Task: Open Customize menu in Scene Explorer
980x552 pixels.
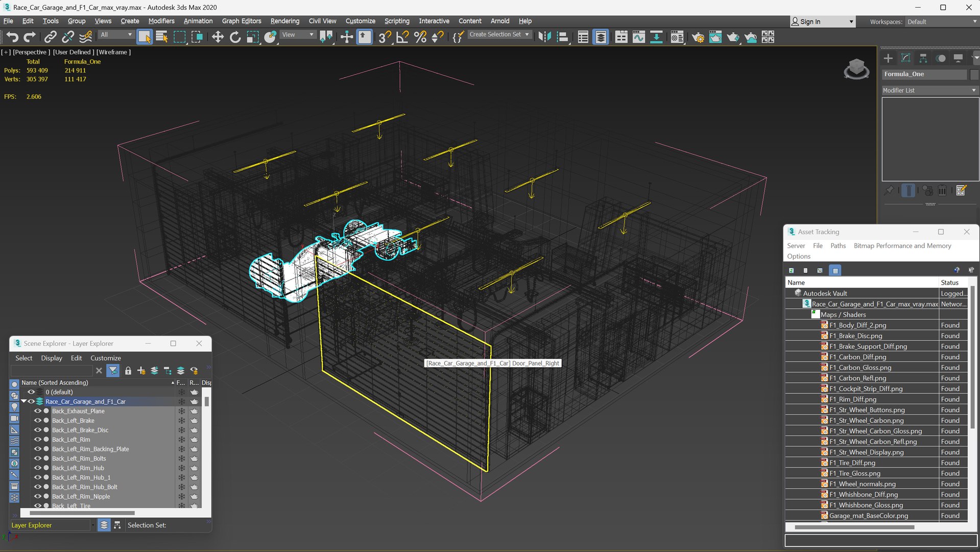Action: [x=106, y=358]
